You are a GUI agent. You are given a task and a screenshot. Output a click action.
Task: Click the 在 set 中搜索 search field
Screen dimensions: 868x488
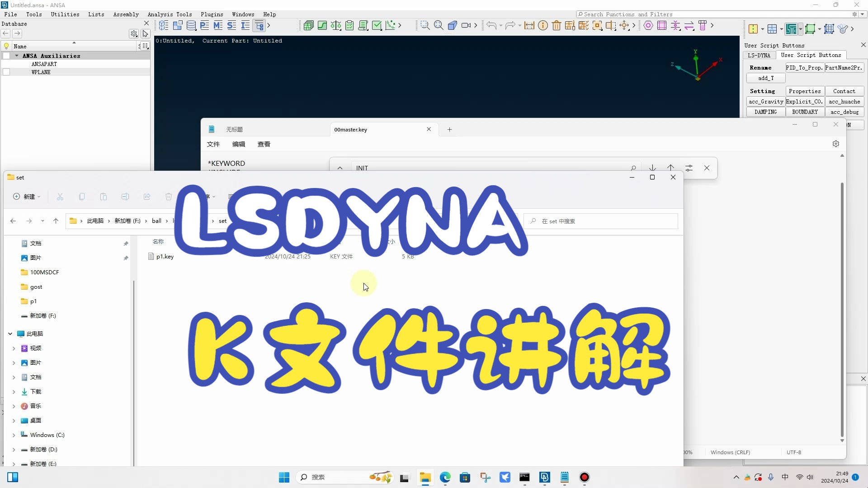pyautogui.click(x=601, y=221)
